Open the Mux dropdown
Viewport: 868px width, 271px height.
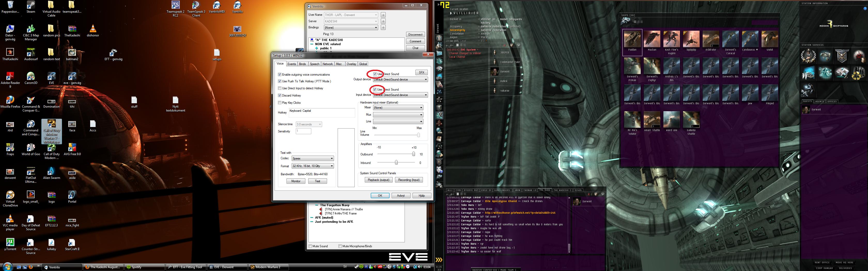(398, 115)
